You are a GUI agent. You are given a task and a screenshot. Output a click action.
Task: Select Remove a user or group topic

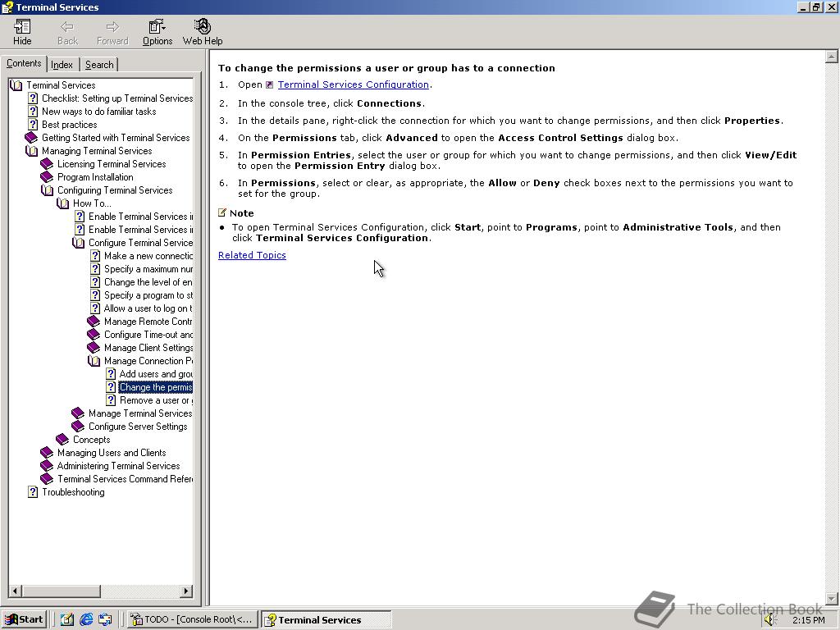point(156,400)
